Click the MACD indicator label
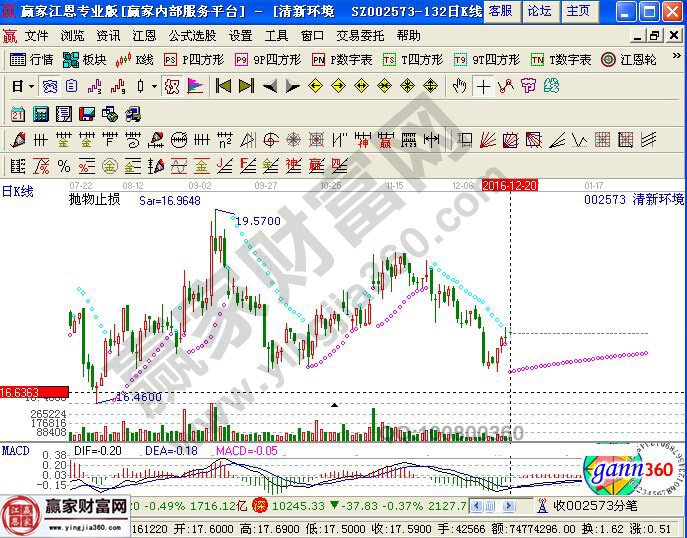This screenshot has width=687, height=538. (16, 452)
